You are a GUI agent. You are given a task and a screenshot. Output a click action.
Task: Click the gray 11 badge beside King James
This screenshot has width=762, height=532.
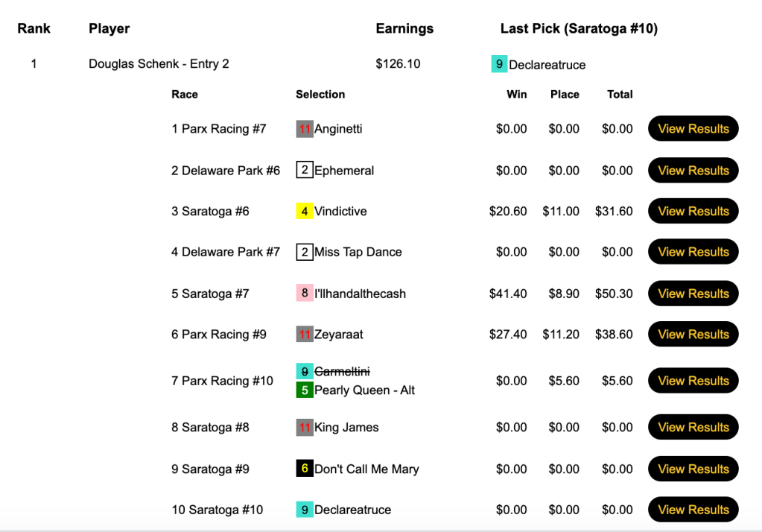[304, 428]
